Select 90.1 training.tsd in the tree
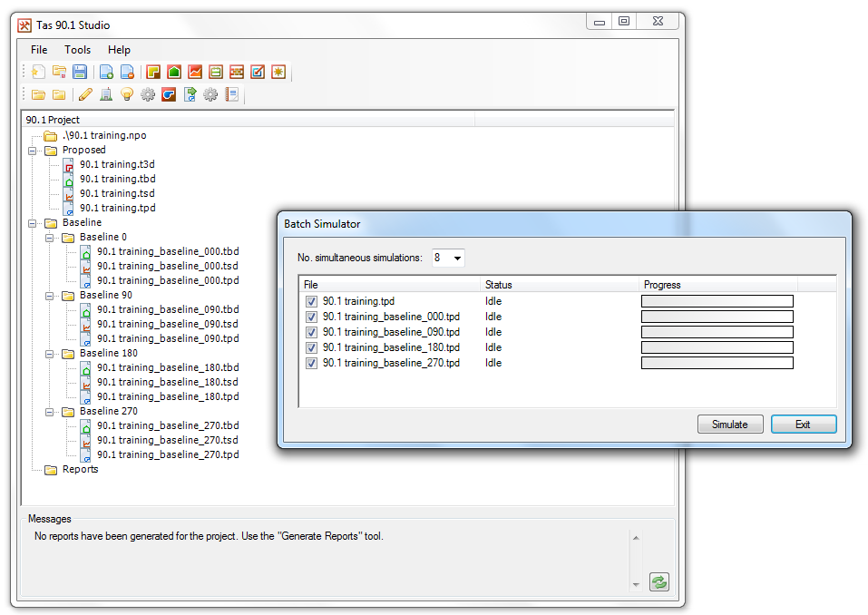 tap(117, 193)
